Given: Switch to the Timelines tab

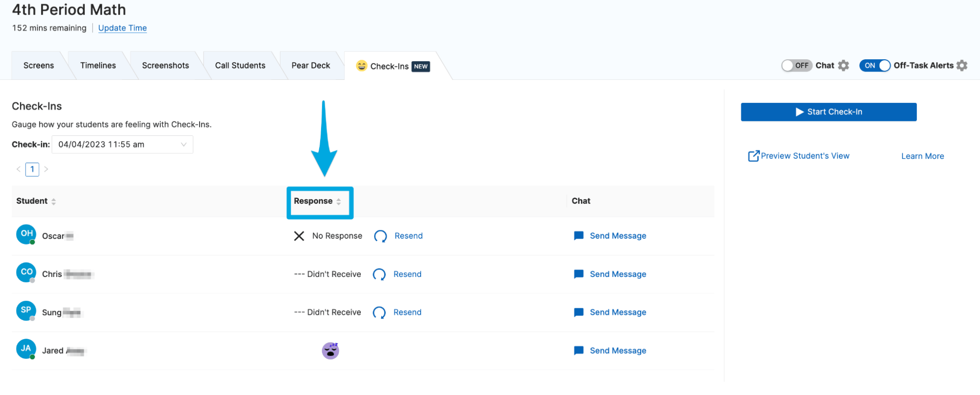Looking at the screenshot, I should click(98, 66).
